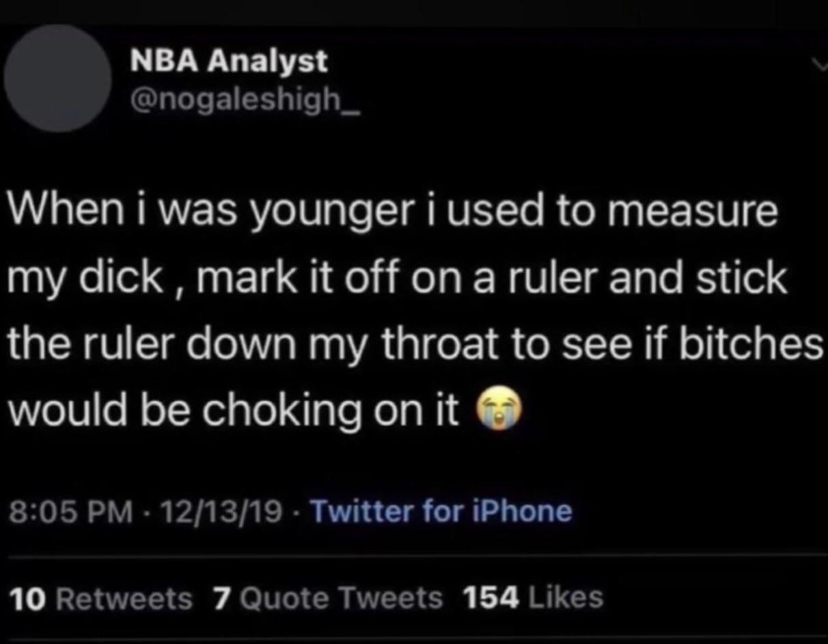Viewport: 828px width, 644px height.
Task: View the 7 Quote Tweets list
Action: [328, 598]
